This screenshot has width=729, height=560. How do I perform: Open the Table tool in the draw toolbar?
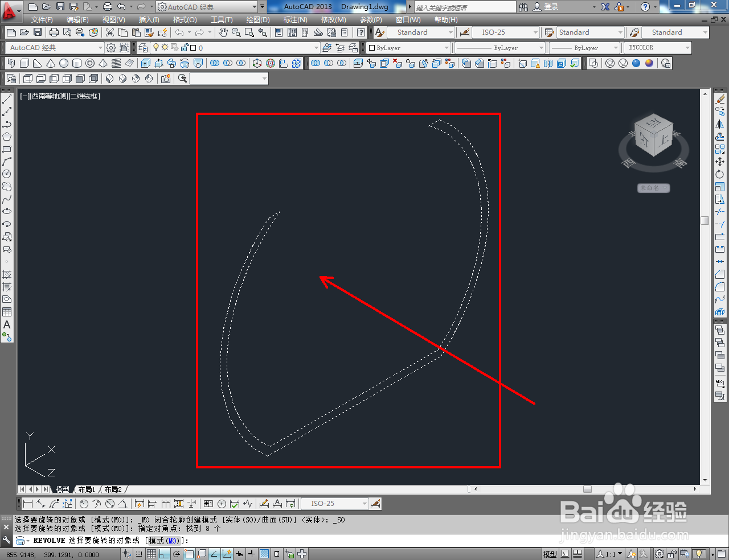tap(7, 312)
